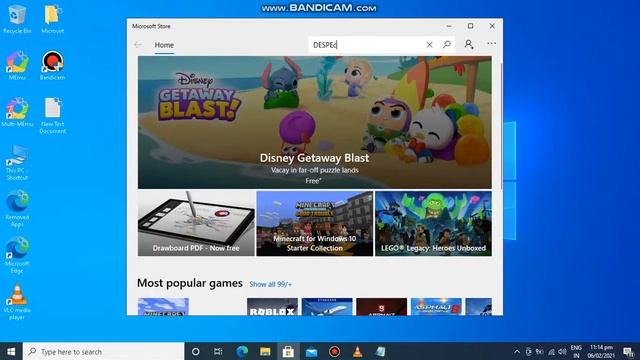Click the VLC cone icon on taskbar
This screenshot has width=640, height=360.
(358, 351)
